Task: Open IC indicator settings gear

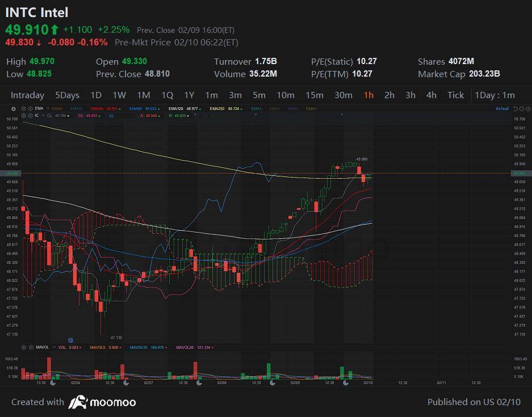Action: pyautogui.click(x=24, y=116)
